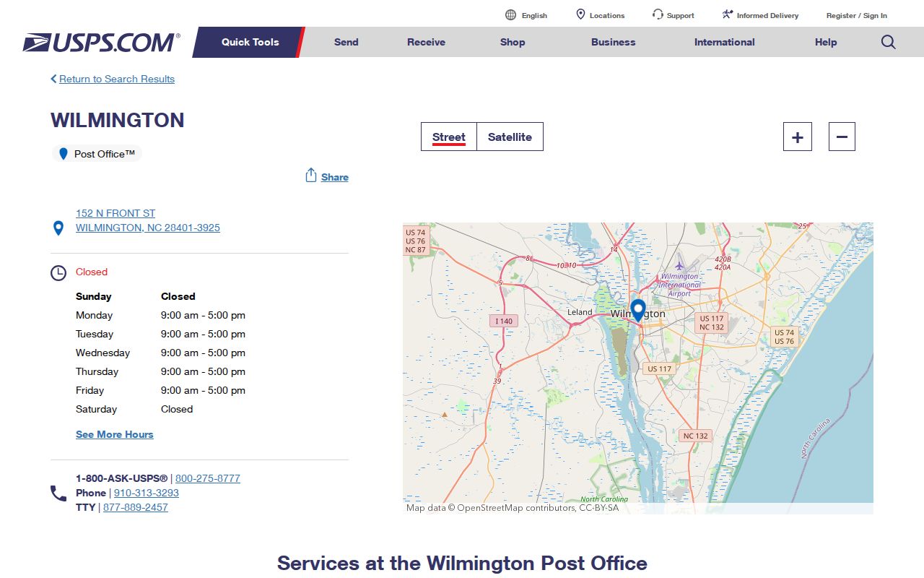Viewport: 924px width, 578px height.
Task: Click the Share link text
Action: pos(335,177)
